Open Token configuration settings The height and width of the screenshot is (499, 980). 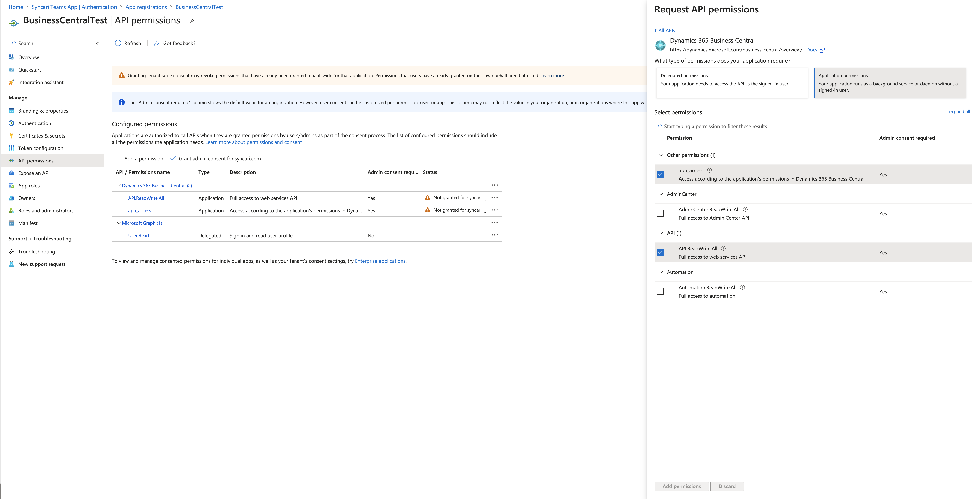pos(41,148)
